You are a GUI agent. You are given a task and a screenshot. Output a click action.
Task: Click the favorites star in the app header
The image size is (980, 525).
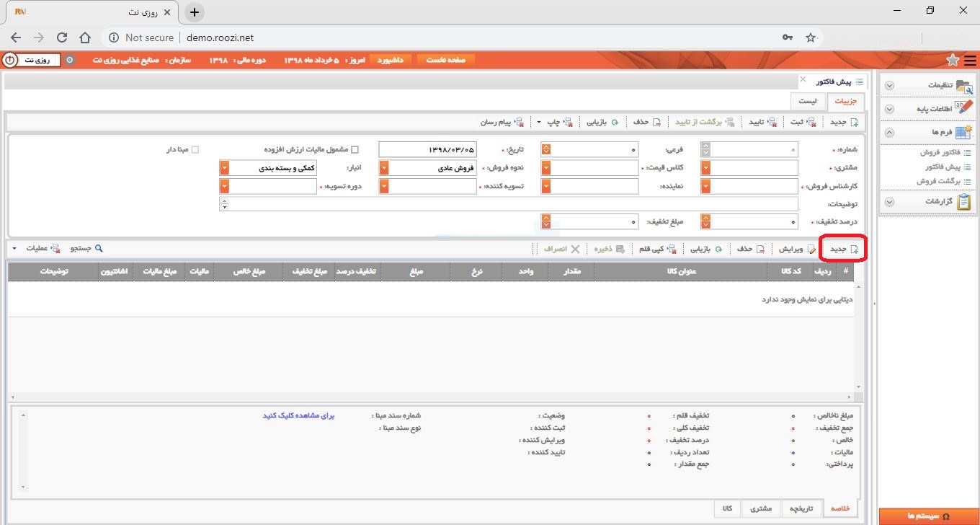click(x=953, y=60)
